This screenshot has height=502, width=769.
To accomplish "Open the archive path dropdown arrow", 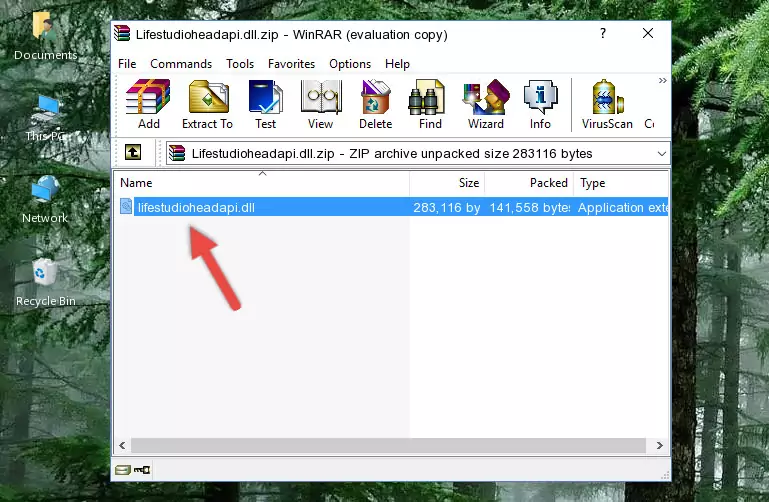I will 662,154.
